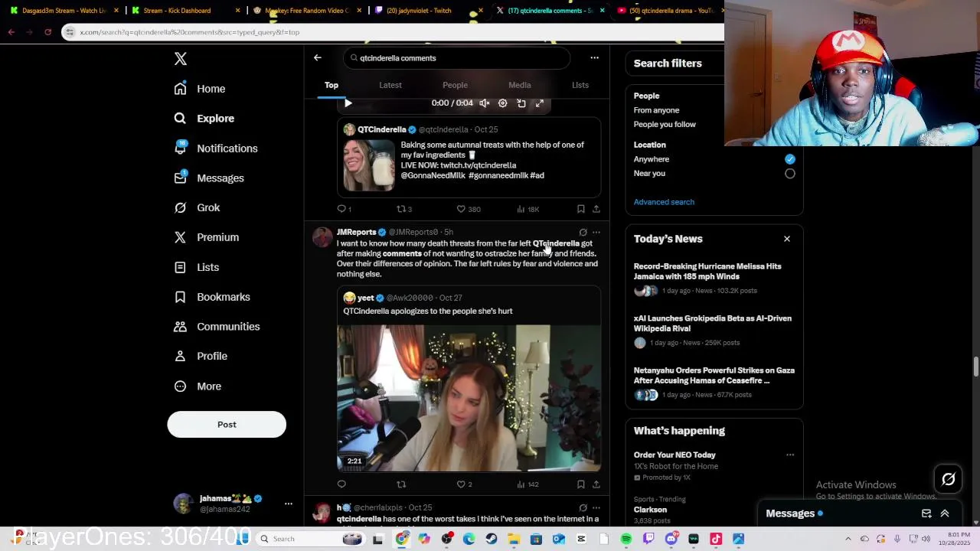Open the JMReports profile name
The height and width of the screenshot is (551, 980).
pyautogui.click(x=356, y=232)
